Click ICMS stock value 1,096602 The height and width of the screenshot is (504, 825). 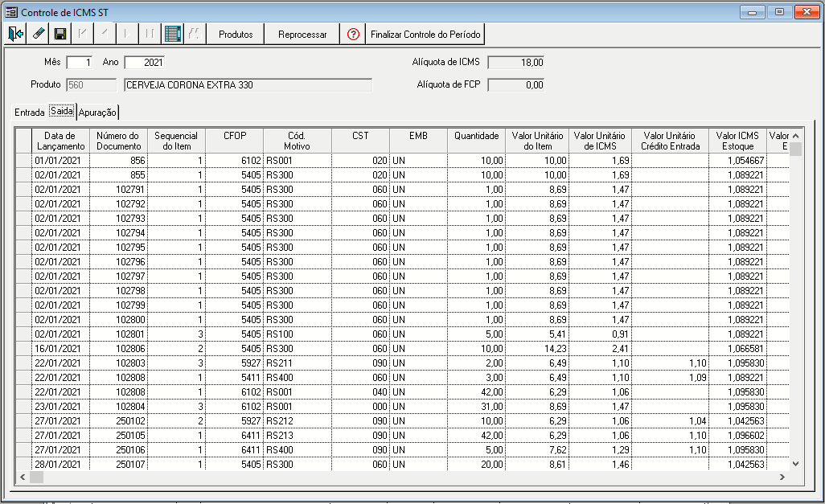737,435
